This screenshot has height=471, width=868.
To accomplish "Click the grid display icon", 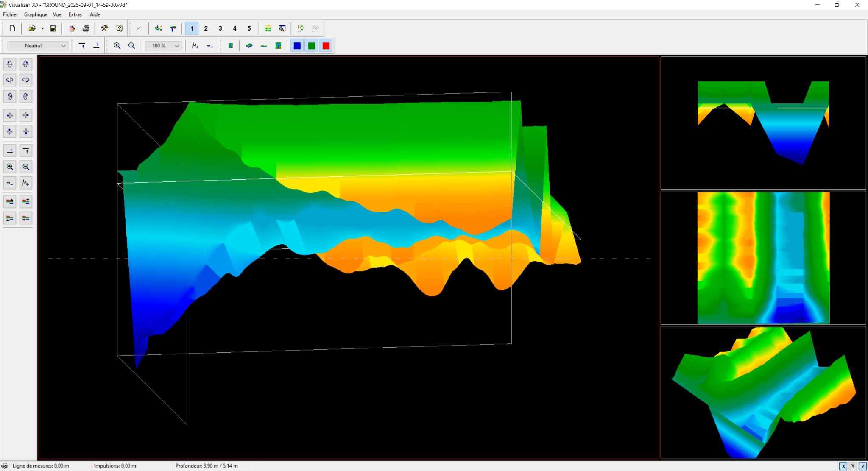I will 268,28.
